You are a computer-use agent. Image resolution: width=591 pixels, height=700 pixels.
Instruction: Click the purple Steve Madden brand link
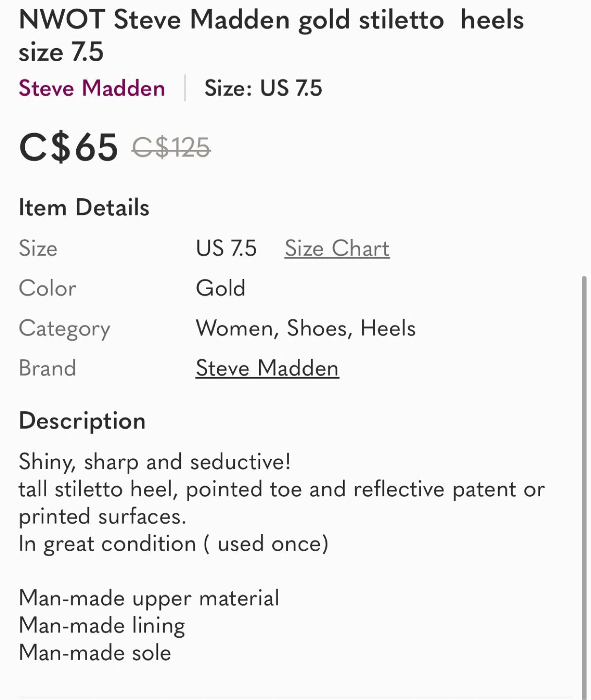coord(92,88)
